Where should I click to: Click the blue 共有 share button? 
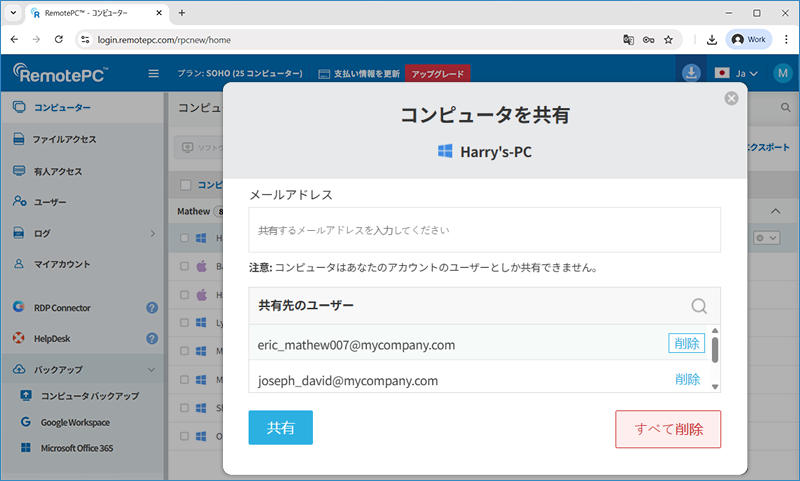click(281, 427)
